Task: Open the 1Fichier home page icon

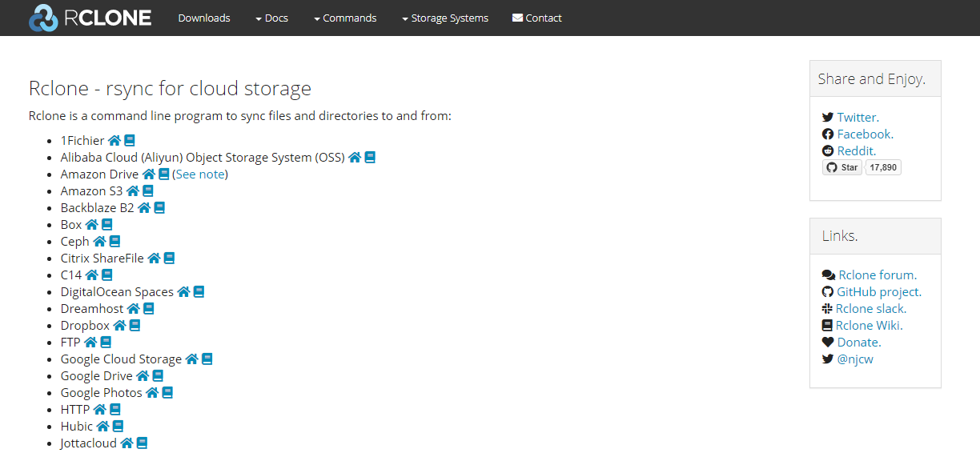Action: point(114,141)
